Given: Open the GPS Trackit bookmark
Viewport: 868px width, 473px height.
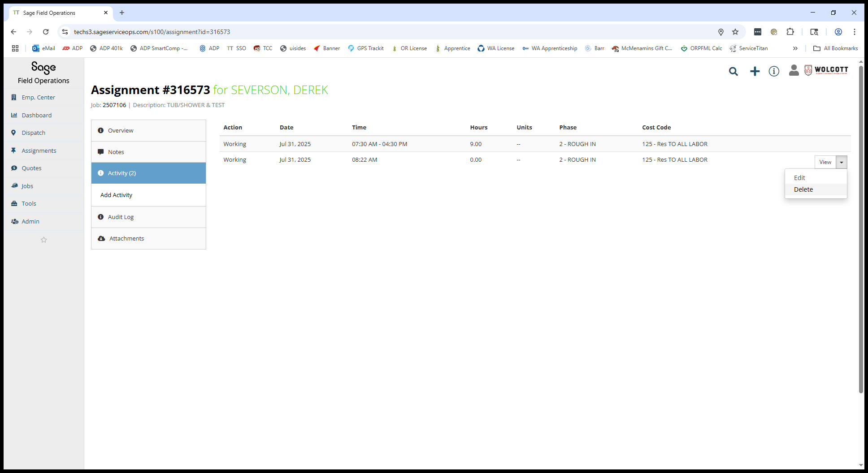Looking at the screenshot, I should tap(366, 48).
